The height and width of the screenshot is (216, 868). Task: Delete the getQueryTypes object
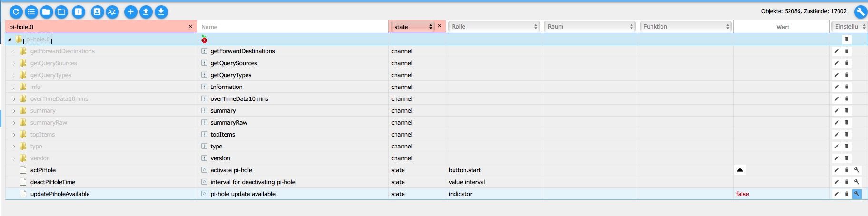(847, 75)
